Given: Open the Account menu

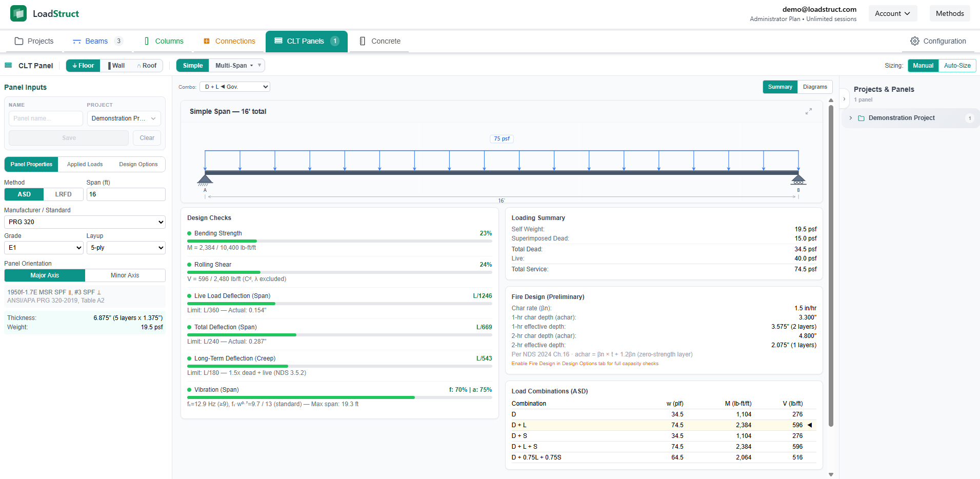Looking at the screenshot, I should [892, 13].
